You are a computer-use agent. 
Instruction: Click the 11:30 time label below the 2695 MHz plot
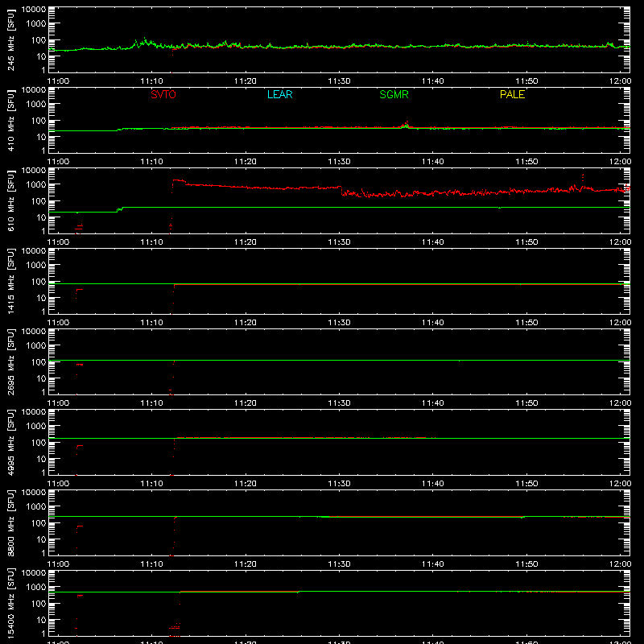click(x=339, y=403)
